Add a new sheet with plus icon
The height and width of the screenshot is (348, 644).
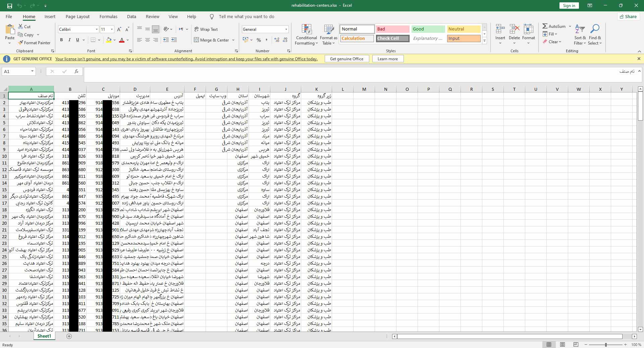point(69,336)
